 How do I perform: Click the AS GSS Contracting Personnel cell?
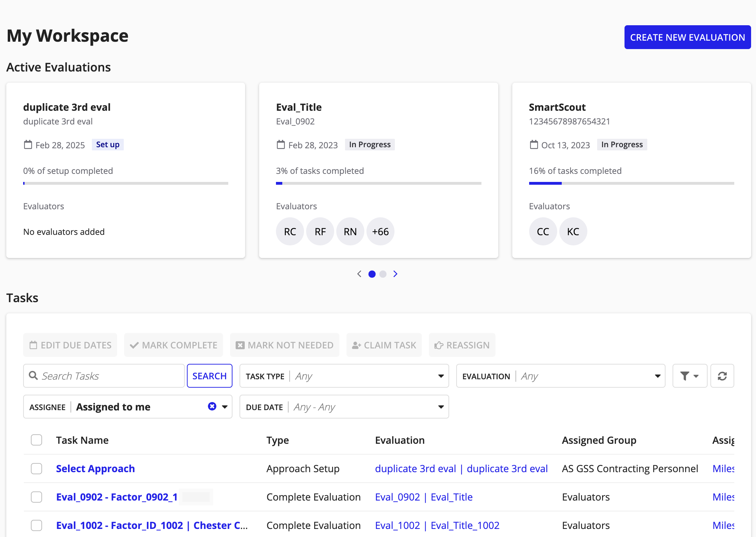[x=630, y=468]
